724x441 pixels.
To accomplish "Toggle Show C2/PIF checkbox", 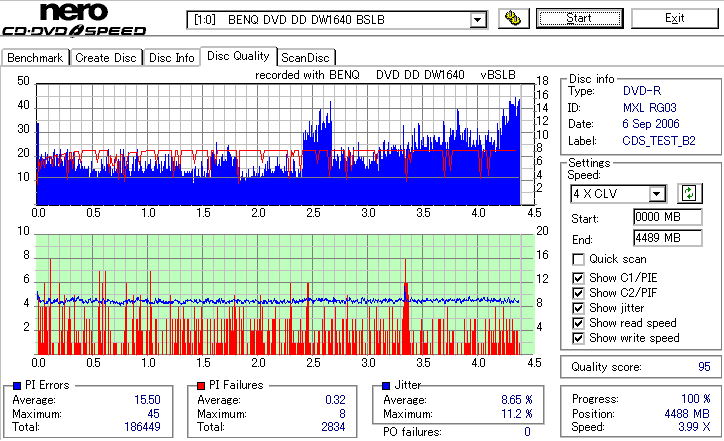I will click(x=578, y=293).
